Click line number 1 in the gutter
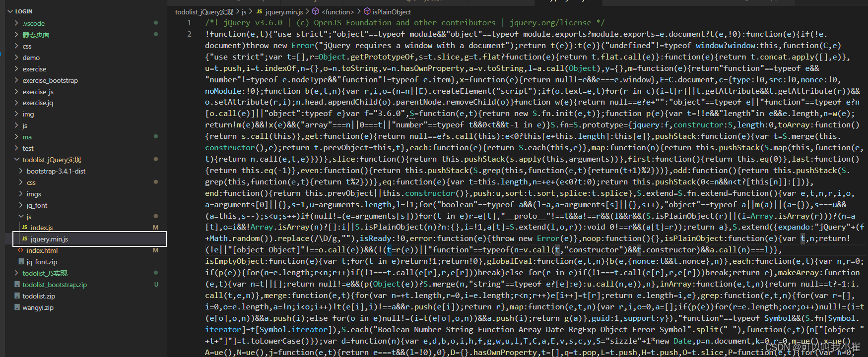This screenshot has width=868, height=357. [x=189, y=23]
